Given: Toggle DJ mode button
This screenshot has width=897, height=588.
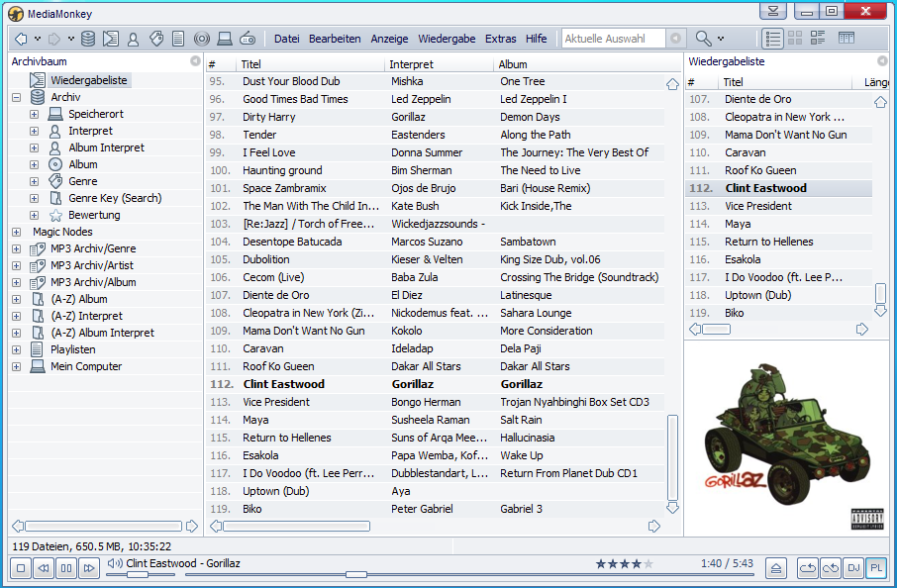Looking at the screenshot, I should 853,568.
